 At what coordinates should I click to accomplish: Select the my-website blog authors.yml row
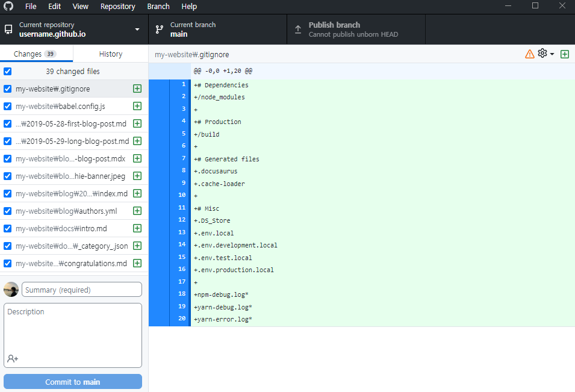[74, 211]
